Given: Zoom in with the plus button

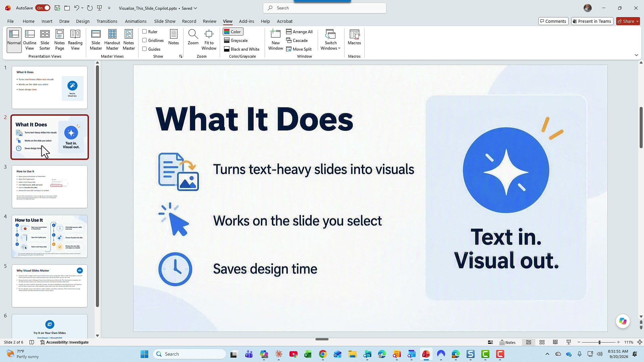Looking at the screenshot, I should click(618, 342).
